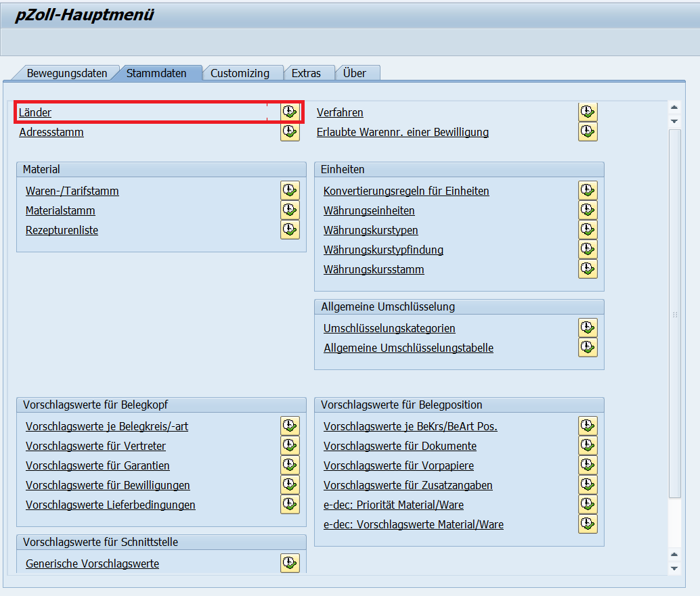This screenshot has width=700, height=596.
Task: Open the Customizing tab
Action: click(x=240, y=73)
